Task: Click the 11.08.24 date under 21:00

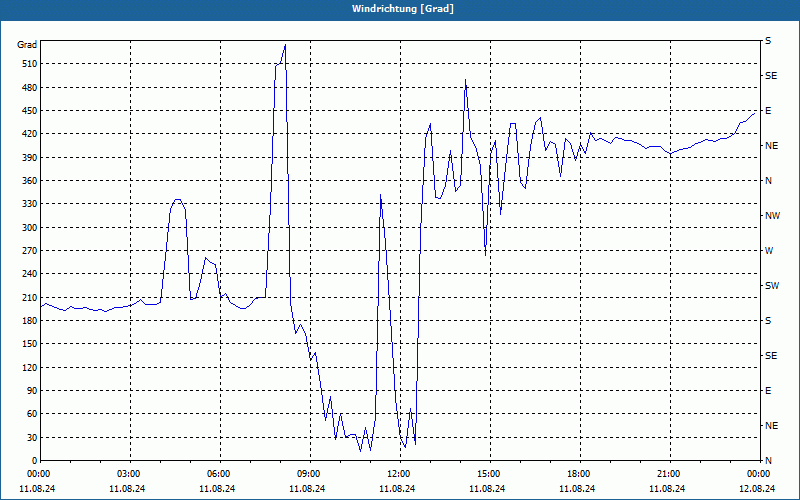Action: click(x=667, y=489)
